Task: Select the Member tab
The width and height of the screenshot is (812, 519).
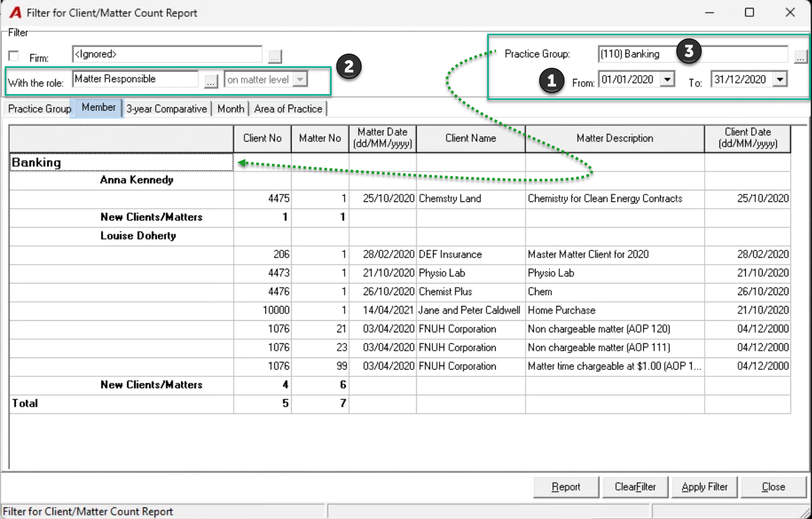Action: [x=98, y=107]
